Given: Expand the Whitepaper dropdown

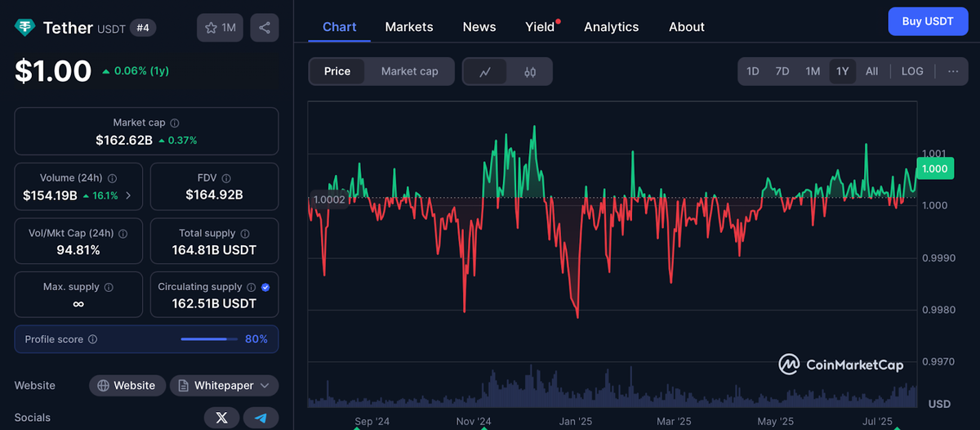Looking at the screenshot, I should [x=225, y=385].
